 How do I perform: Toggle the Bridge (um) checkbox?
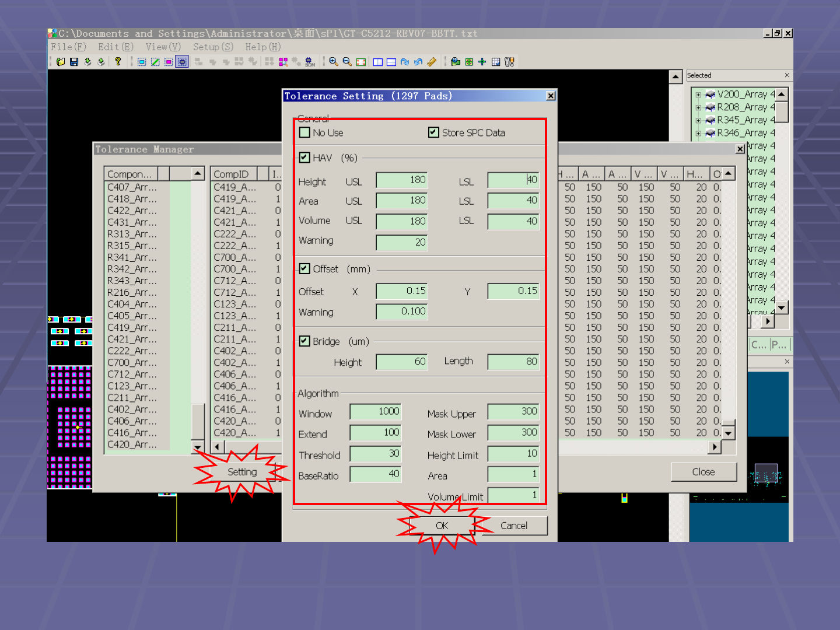[304, 341]
